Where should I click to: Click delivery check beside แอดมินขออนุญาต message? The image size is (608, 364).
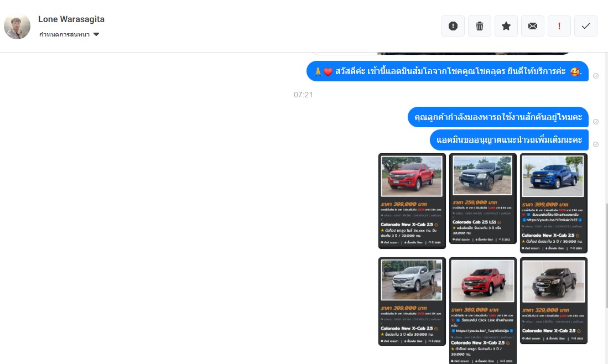point(596,144)
